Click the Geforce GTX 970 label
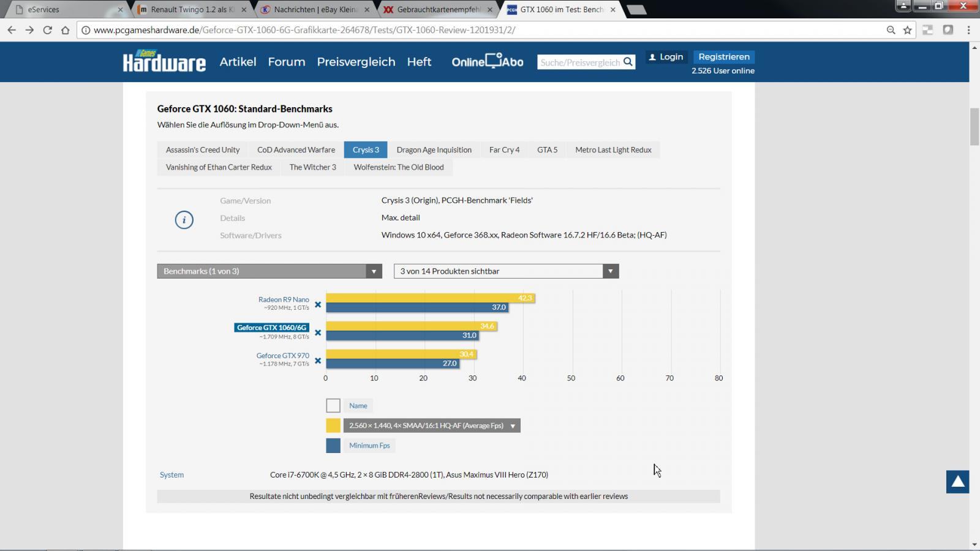The width and height of the screenshot is (980, 551). [282, 355]
